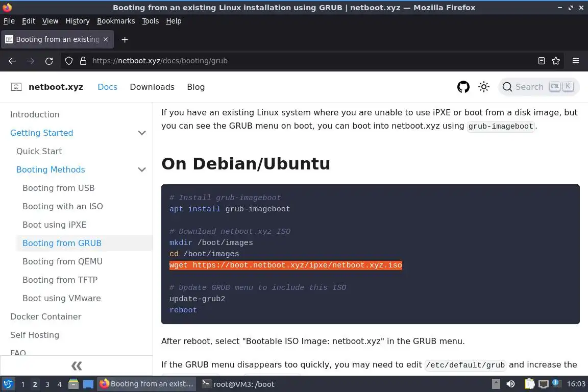The width and height of the screenshot is (588, 392).
Task: Click the Firefox taskbar window button
Action: [x=146, y=384]
